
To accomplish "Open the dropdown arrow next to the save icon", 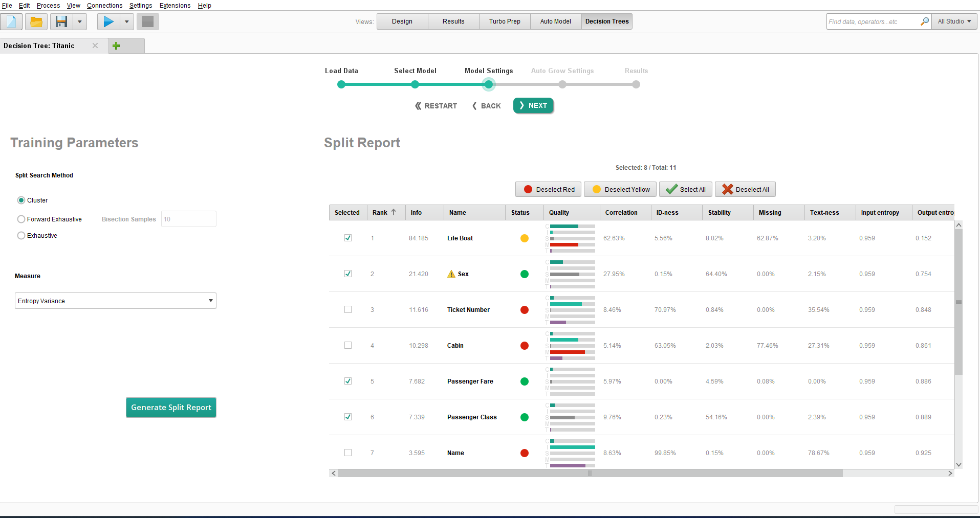I will pos(79,21).
